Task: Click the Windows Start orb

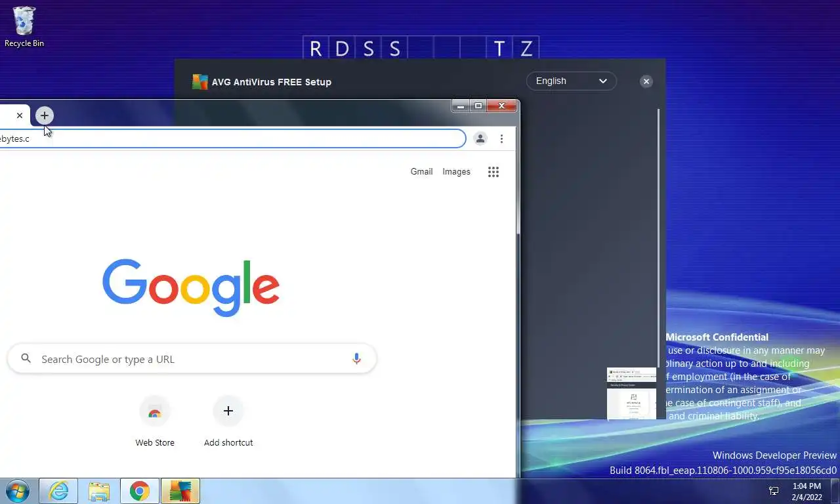Action: (18, 491)
